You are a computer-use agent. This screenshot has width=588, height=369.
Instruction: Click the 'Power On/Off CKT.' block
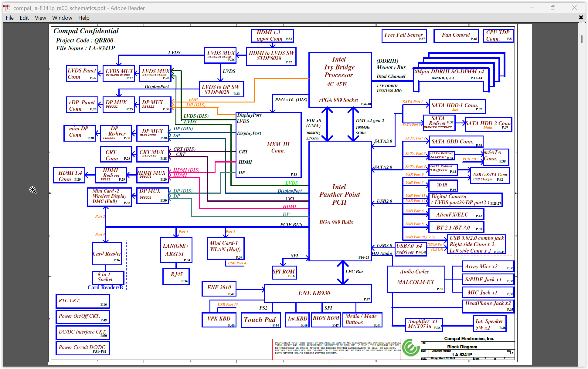pos(83,317)
